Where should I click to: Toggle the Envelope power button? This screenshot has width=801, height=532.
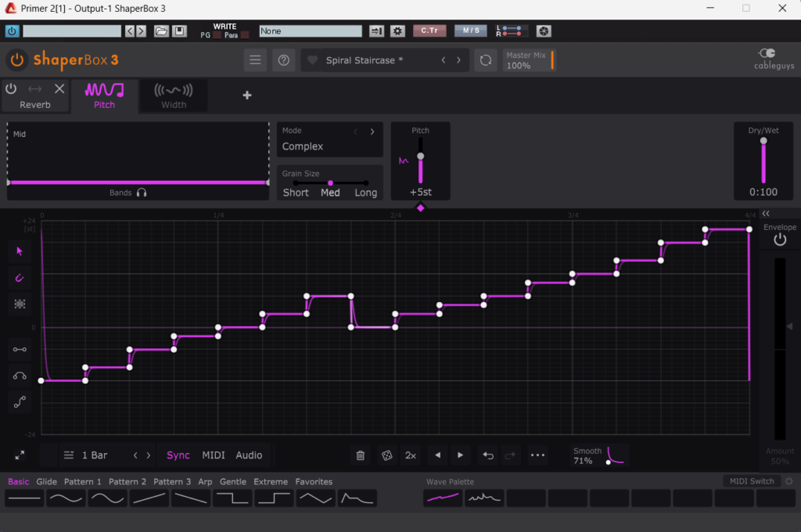(x=779, y=240)
